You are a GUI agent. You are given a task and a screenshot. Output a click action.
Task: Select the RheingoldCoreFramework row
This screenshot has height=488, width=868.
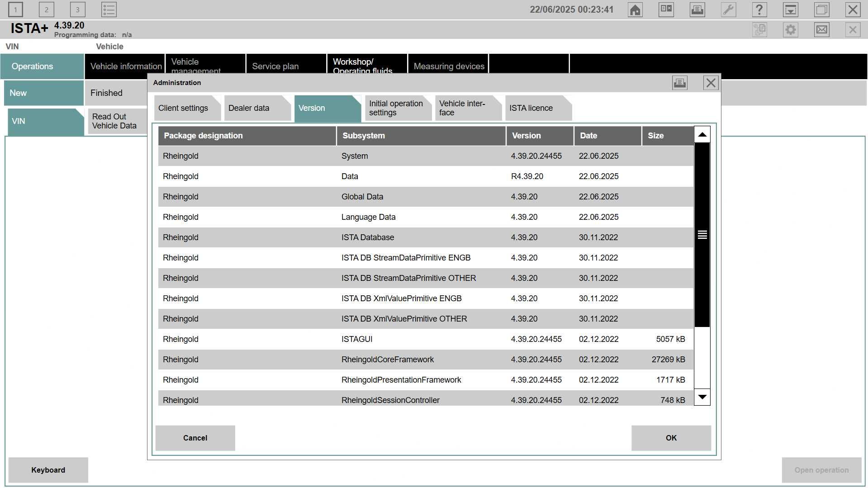[426, 360]
